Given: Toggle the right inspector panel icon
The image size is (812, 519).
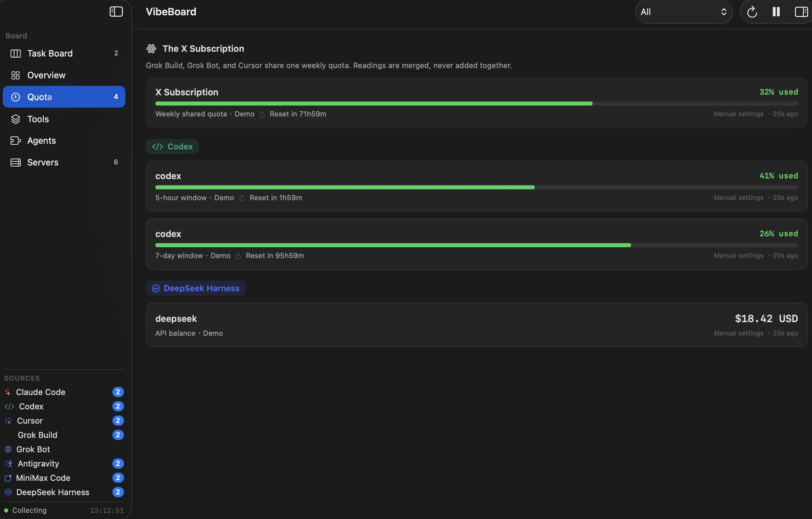Looking at the screenshot, I should pos(801,12).
